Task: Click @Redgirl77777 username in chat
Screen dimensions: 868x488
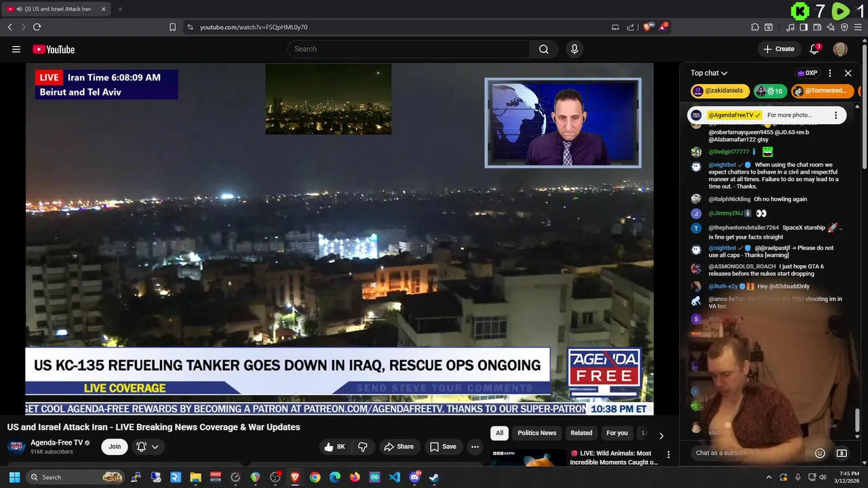Action: 729,152
